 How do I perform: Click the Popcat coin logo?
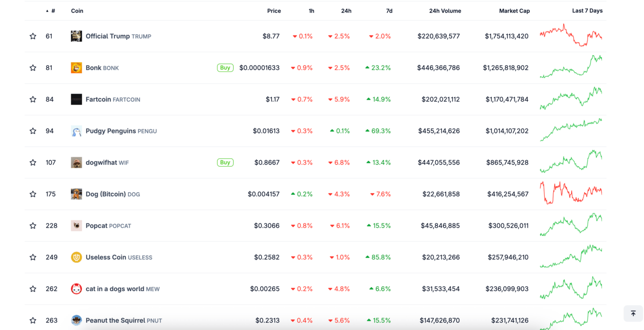76,226
